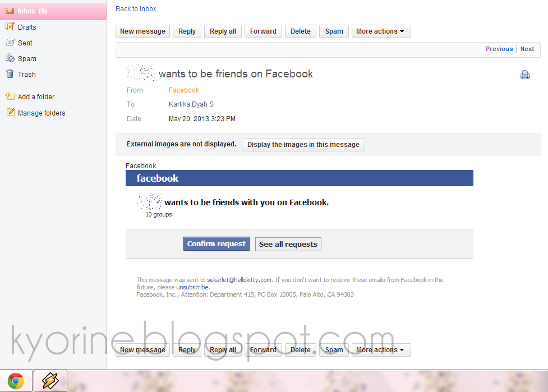Click the External images are not displayed notice

pyautogui.click(x=181, y=144)
